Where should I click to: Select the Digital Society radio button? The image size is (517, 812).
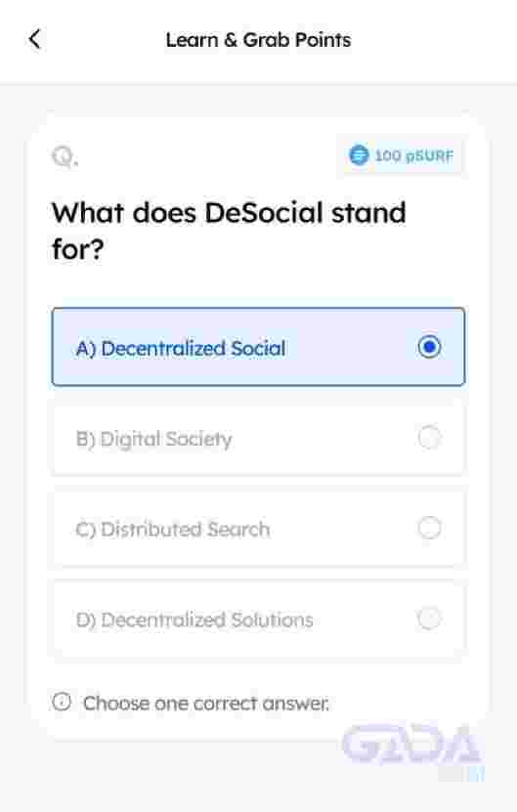[x=429, y=438]
